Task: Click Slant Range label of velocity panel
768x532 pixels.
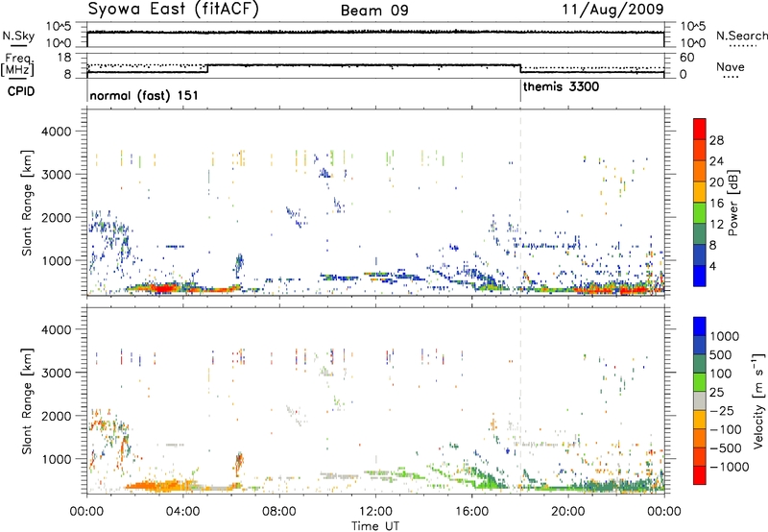Action: [x=28, y=401]
